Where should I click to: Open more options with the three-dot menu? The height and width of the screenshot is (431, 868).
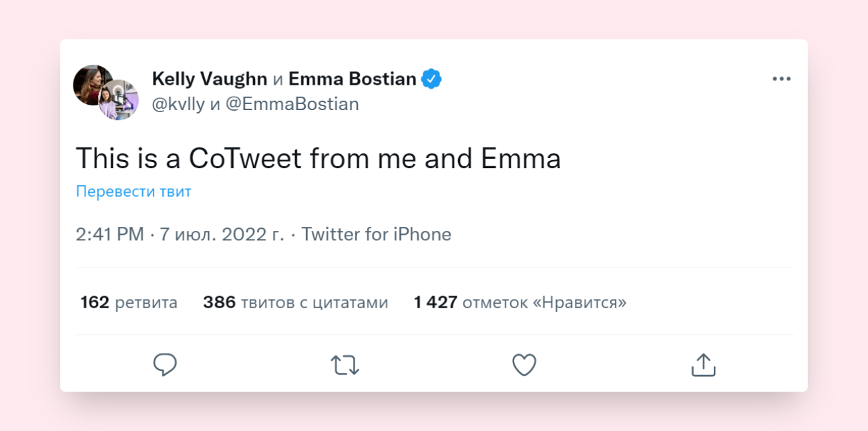pos(781,78)
